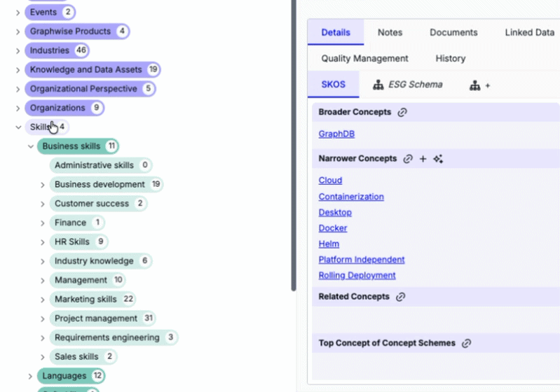Open the Platform Independent link
Viewport: 560px width, 392px height.
[x=362, y=259]
